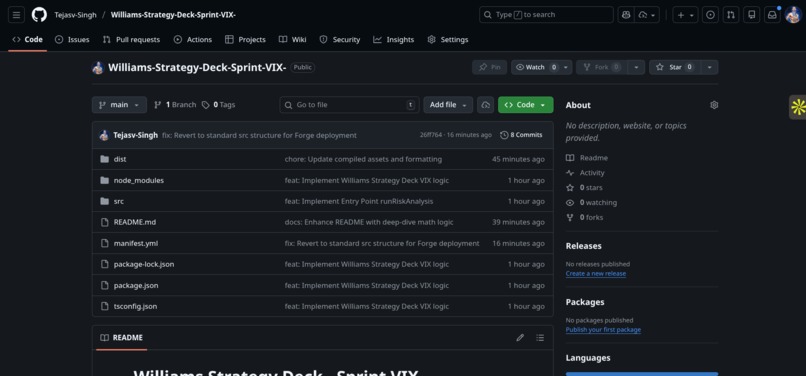Open README.md file
This screenshot has height=376, width=806.
pos(135,222)
